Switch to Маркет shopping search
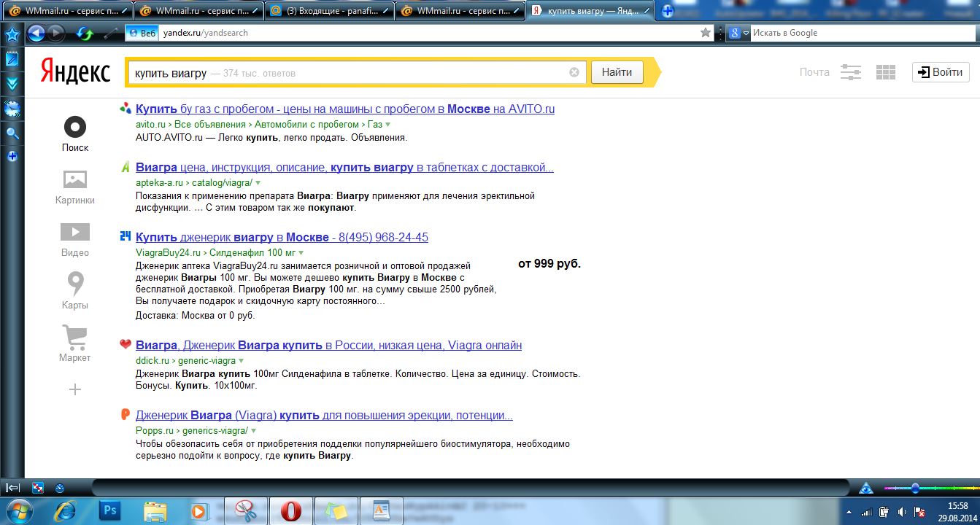Viewport: 980px width, 525px height. pos(75,344)
